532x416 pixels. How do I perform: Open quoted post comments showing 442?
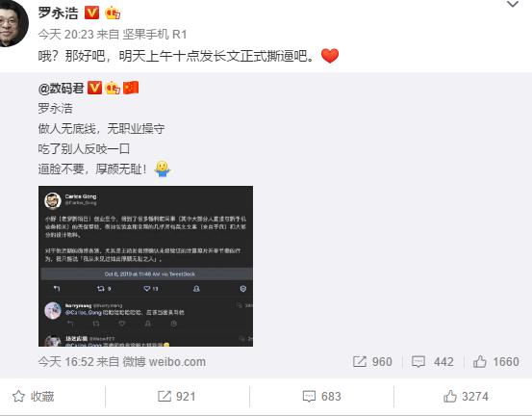432,362
